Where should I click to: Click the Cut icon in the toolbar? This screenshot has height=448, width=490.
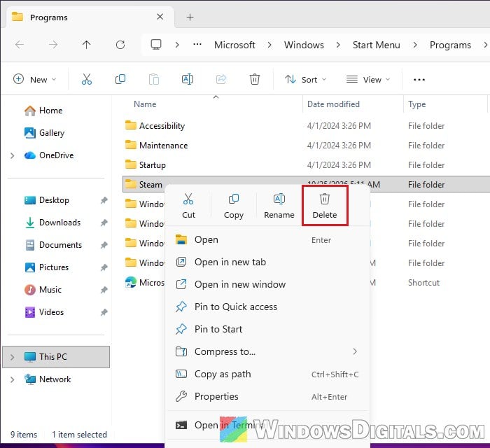(87, 79)
